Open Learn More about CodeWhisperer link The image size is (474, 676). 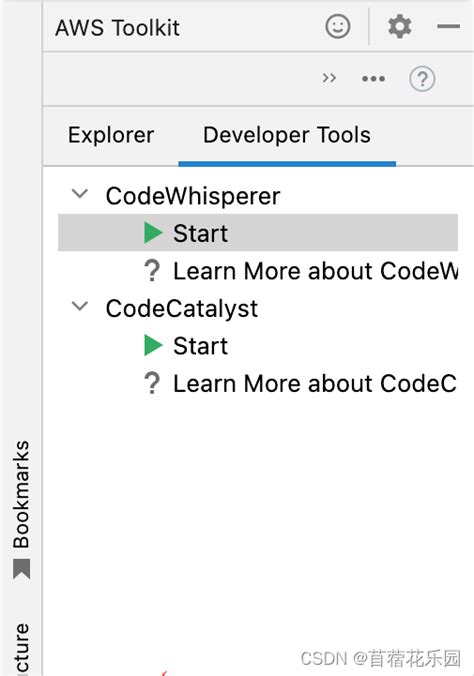[315, 271]
